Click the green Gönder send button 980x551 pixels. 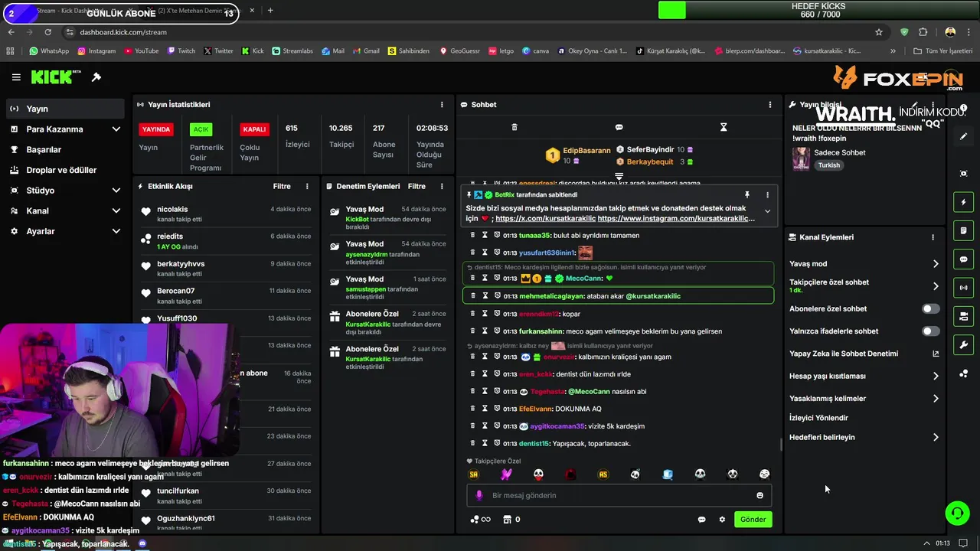(x=753, y=520)
